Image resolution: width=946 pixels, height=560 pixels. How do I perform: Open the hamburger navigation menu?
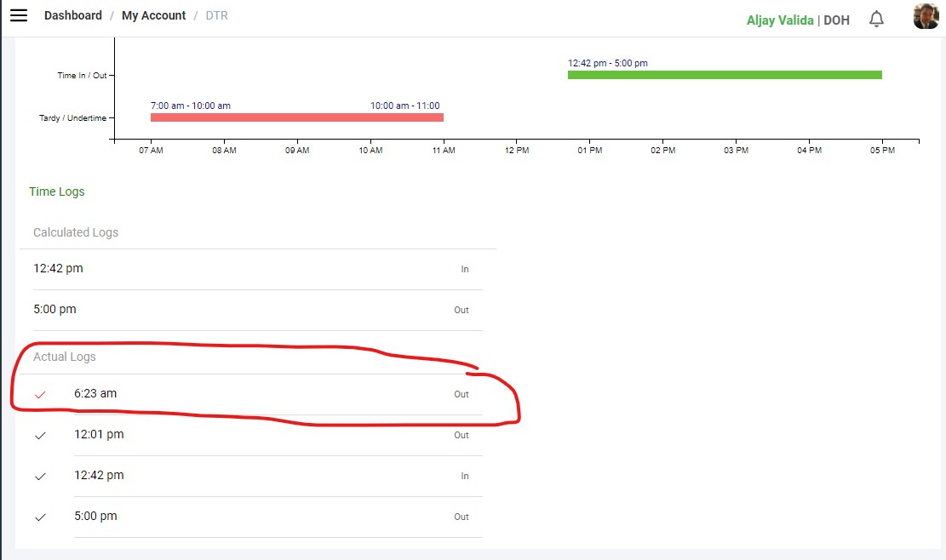pos(19,16)
